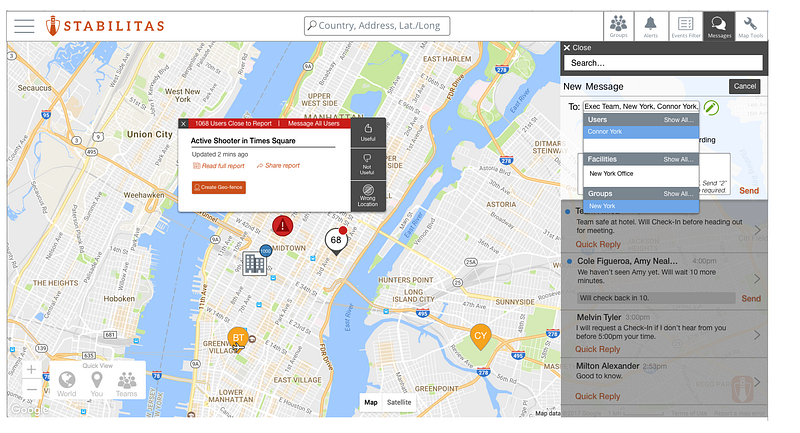
Task: Click the 68 user cluster marker
Action: pos(336,241)
